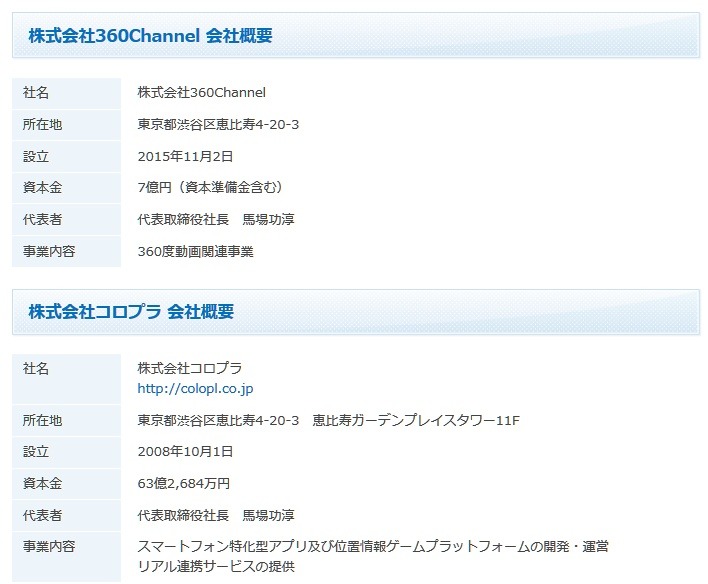Select the line リアル連携サービスの提供
The width and height of the screenshot is (708, 584).
click(216, 566)
